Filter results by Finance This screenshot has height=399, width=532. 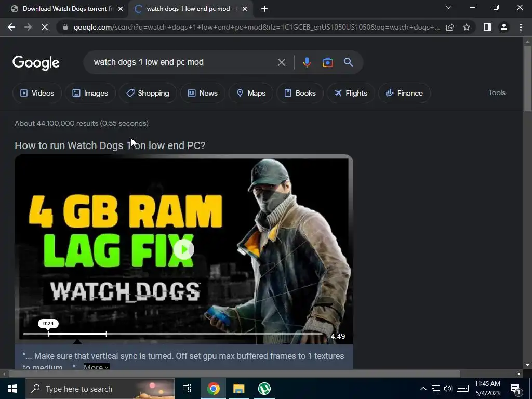[404, 93]
